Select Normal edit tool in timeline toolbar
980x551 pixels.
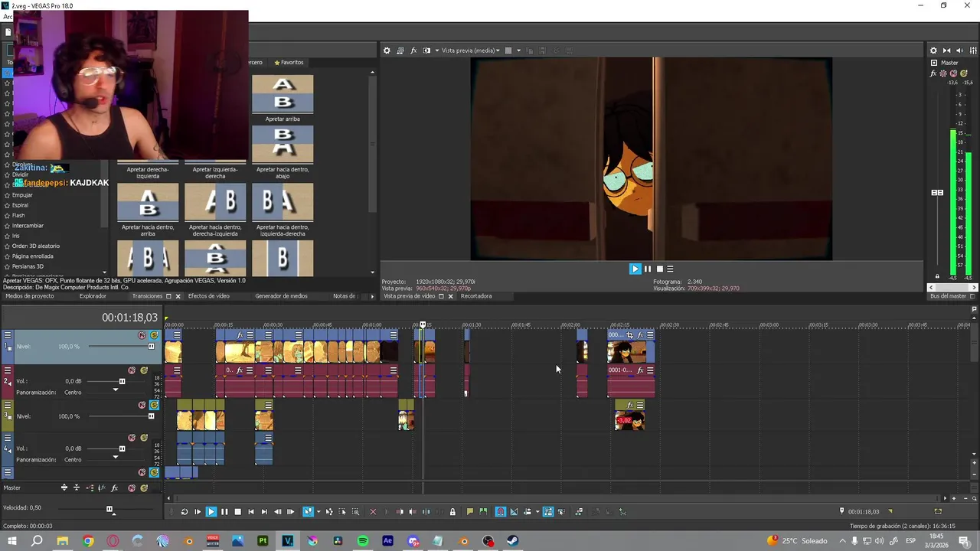(x=308, y=512)
